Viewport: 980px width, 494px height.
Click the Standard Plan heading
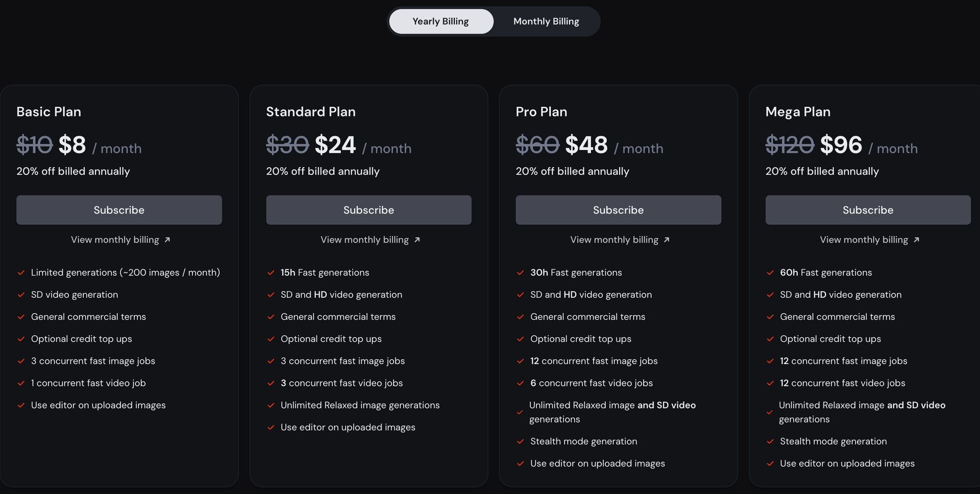click(311, 112)
